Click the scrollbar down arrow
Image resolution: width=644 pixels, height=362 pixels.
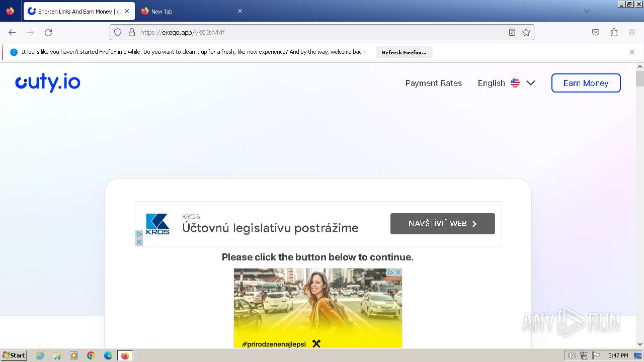pyautogui.click(x=640, y=344)
